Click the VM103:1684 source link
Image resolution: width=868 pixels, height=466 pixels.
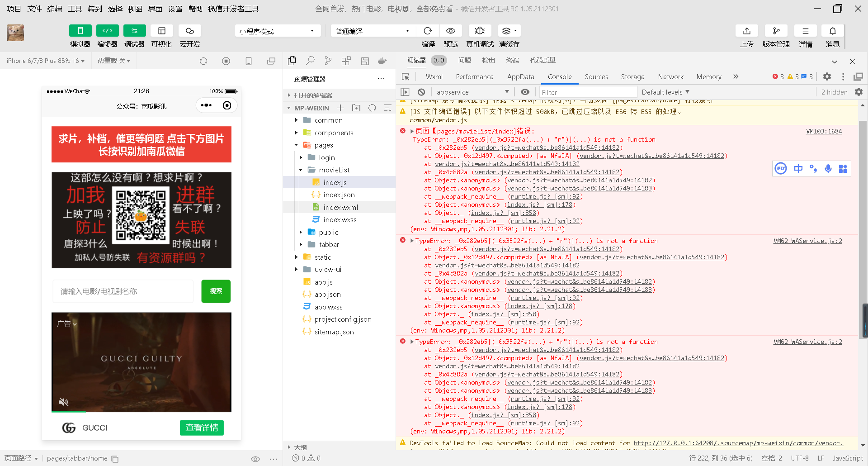tap(824, 131)
